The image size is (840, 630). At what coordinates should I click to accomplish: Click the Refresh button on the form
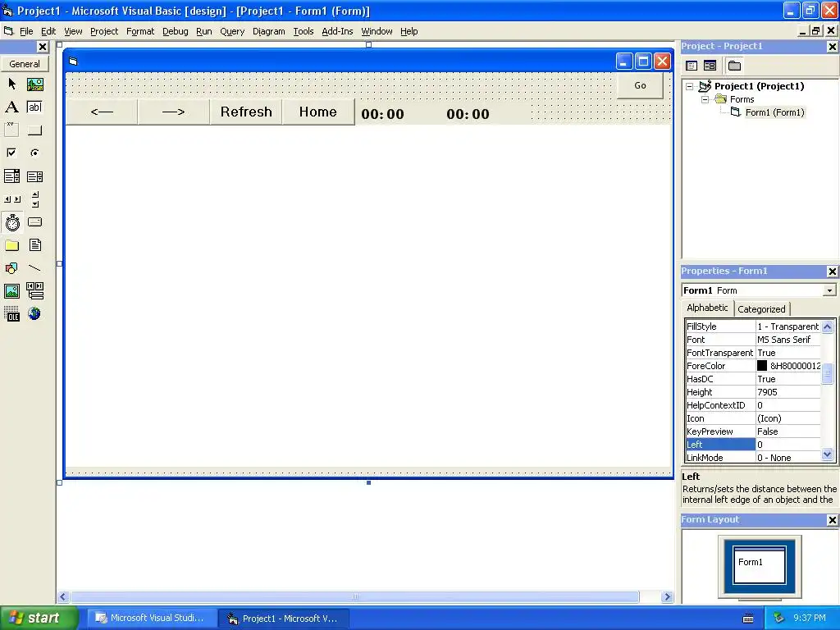click(x=246, y=112)
